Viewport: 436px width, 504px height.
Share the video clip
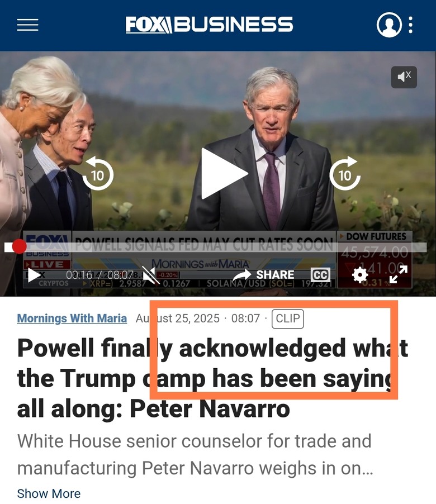pyautogui.click(x=263, y=275)
